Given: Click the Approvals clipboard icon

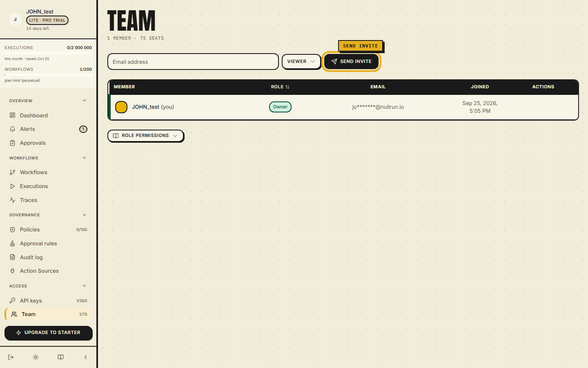Looking at the screenshot, I should 13,143.
